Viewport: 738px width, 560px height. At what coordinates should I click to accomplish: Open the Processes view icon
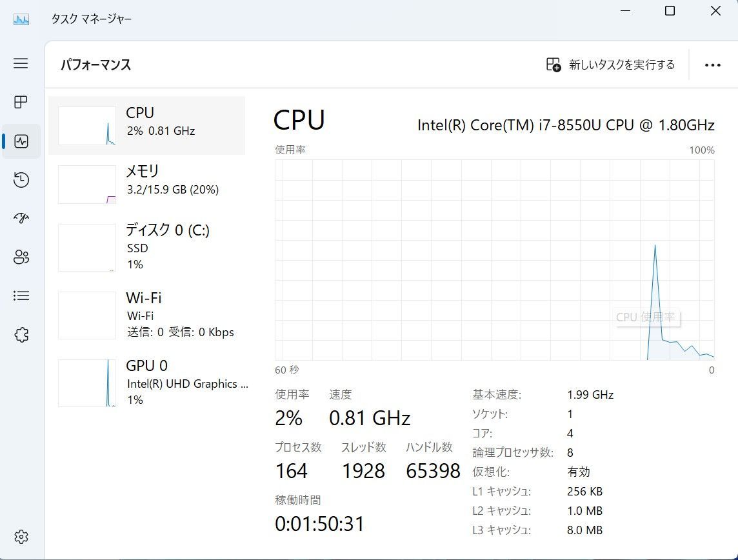(21, 102)
